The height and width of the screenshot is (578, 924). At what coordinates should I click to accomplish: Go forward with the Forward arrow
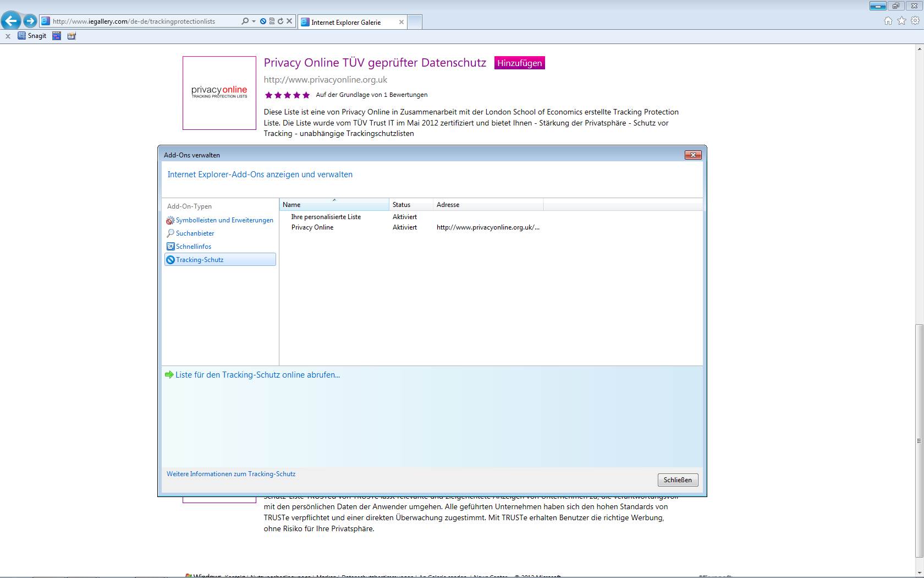point(30,21)
